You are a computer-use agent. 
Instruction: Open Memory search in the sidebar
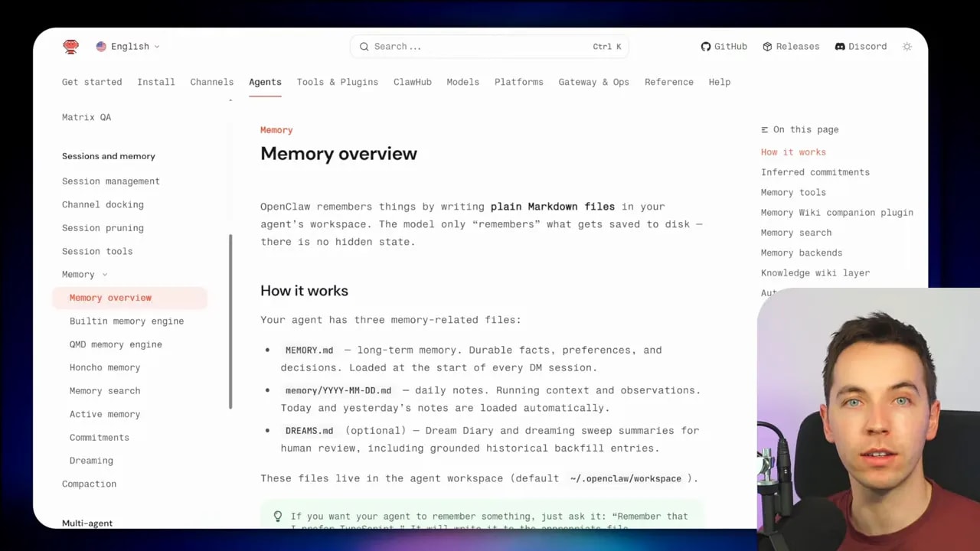[105, 391]
